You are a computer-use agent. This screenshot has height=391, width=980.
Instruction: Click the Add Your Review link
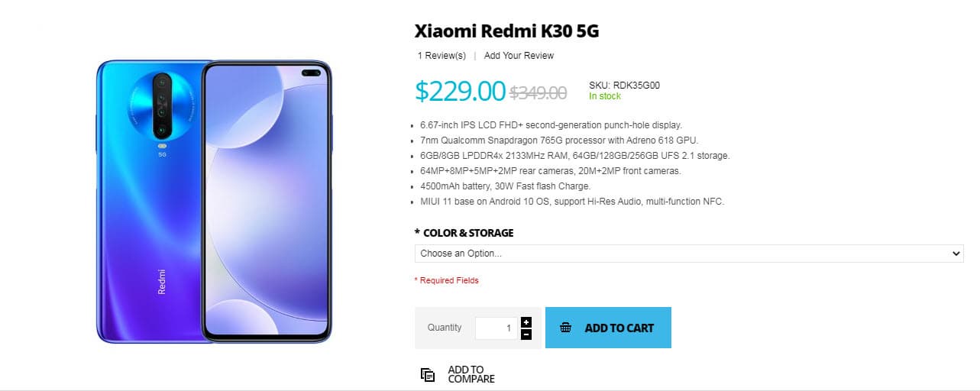pyautogui.click(x=519, y=56)
